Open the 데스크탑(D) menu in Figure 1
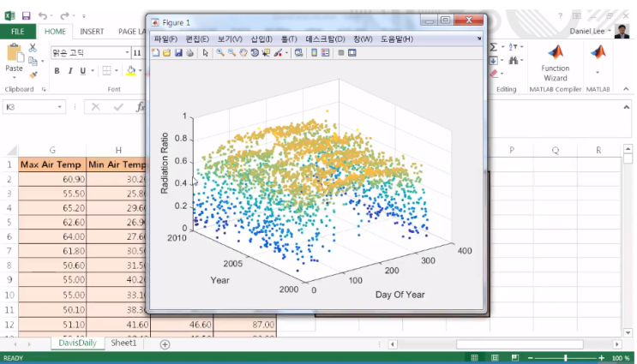This screenshot has width=637, height=364. click(326, 39)
